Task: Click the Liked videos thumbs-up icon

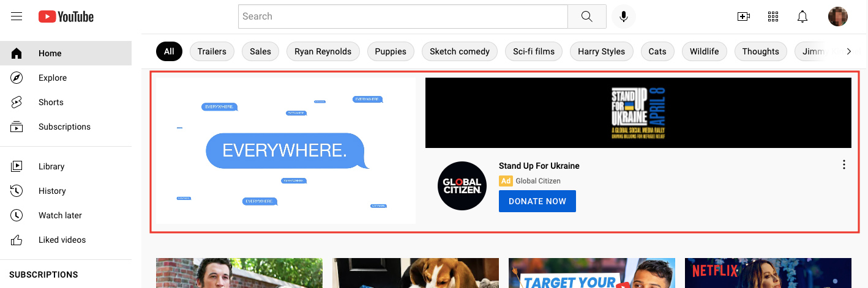Action: 17,240
